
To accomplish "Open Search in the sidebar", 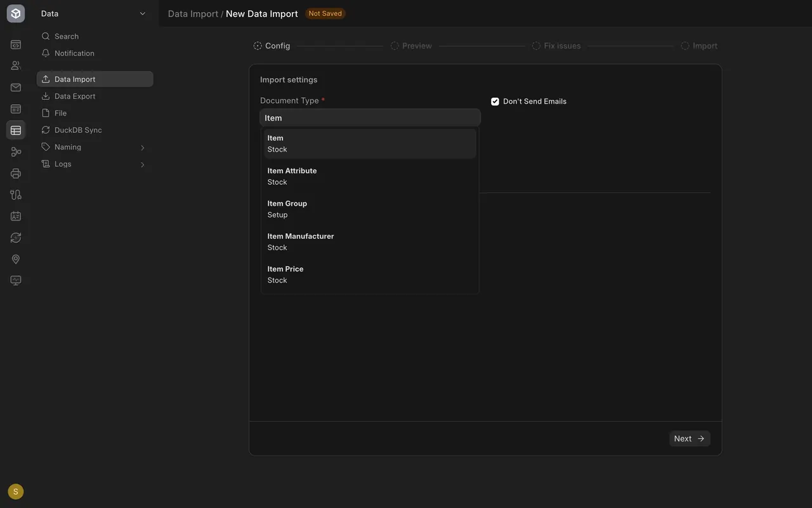I will [95, 36].
